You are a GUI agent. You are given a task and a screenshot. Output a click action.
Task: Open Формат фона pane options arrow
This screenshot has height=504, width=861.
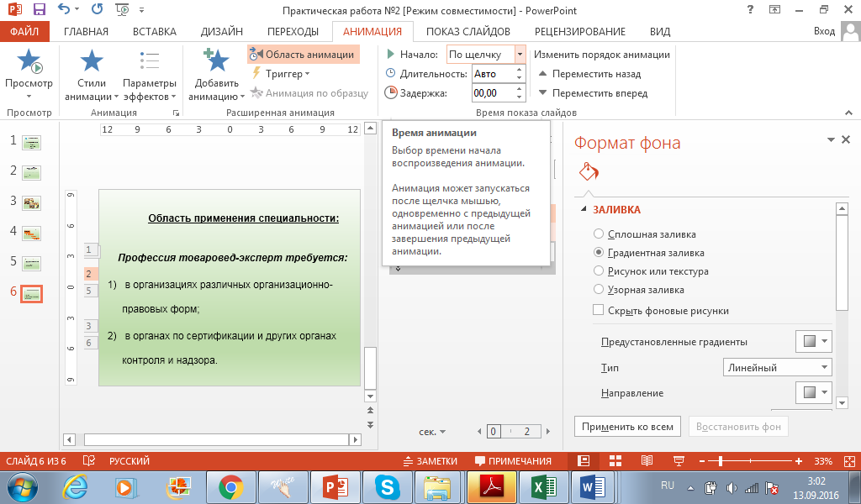click(x=831, y=140)
